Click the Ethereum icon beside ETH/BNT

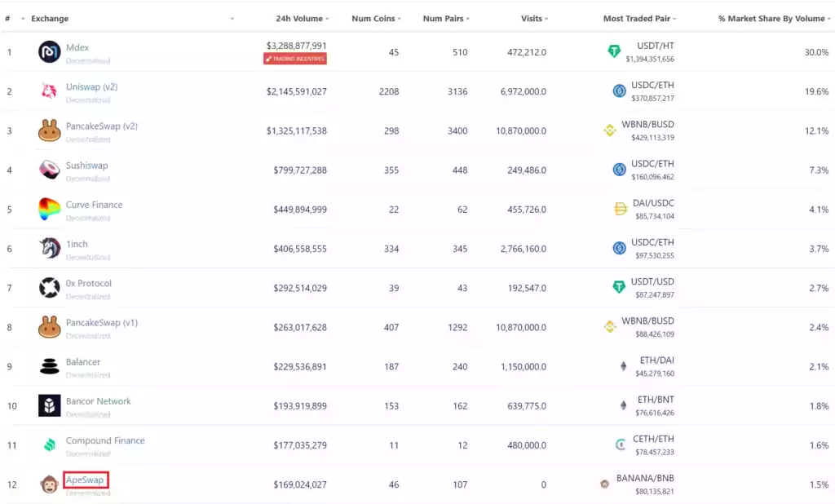click(x=623, y=405)
